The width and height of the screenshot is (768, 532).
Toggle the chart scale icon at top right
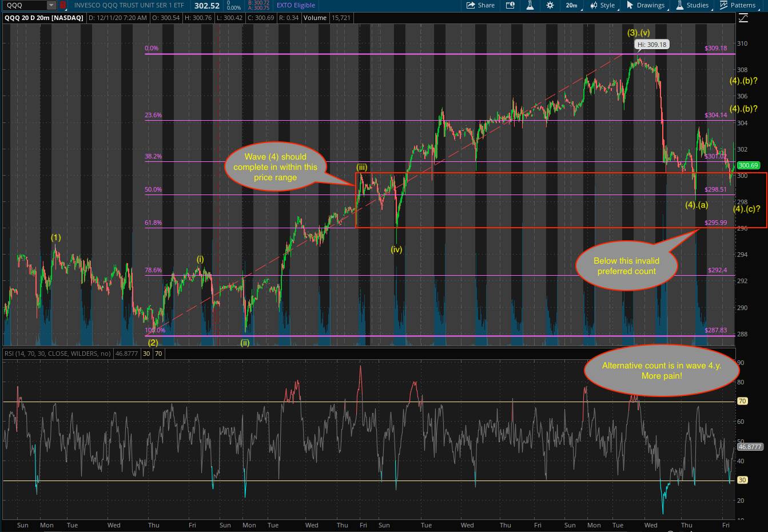click(x=743, y=18)
